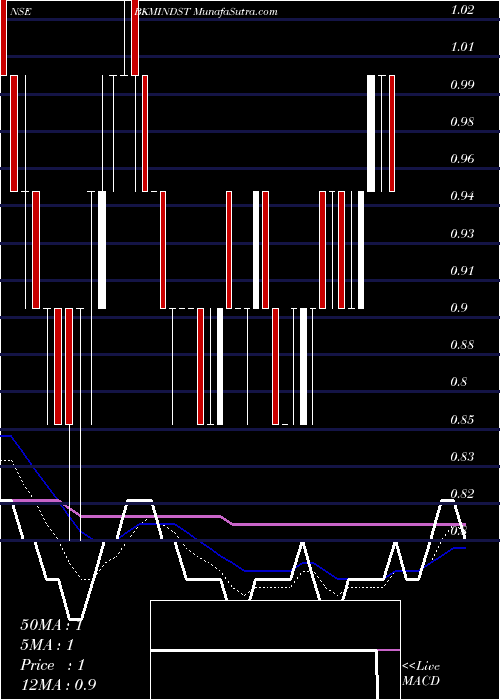Viewport: 500px width, 700px height.
Task: Click the 5MA : 1 legend entry
Action: [x=47, y=645]
